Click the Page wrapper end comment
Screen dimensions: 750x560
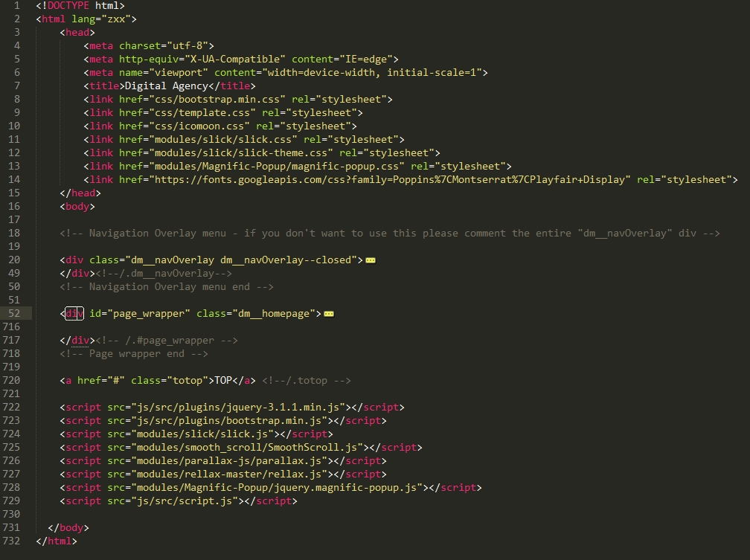134,354
